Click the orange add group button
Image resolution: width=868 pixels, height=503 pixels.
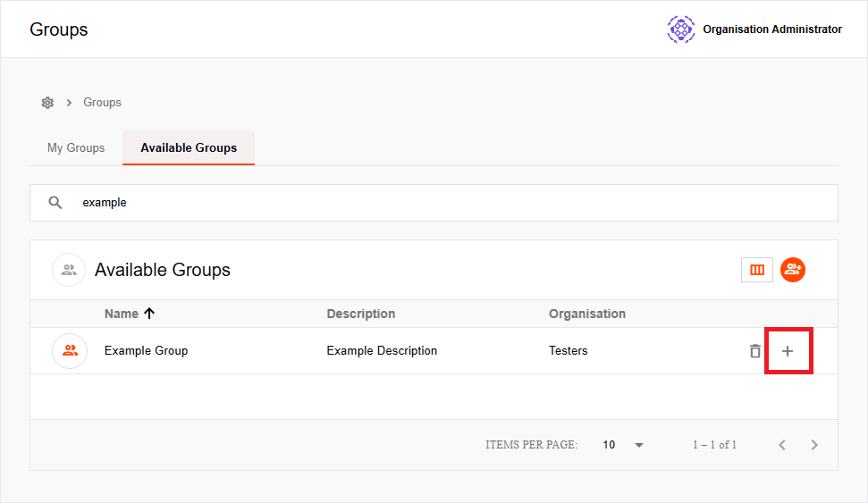click(x=793, y=270)
